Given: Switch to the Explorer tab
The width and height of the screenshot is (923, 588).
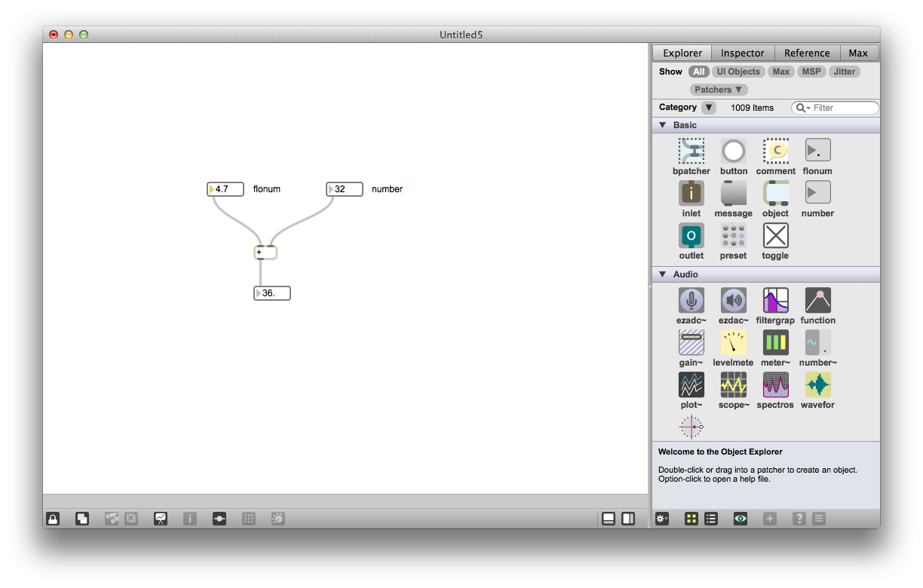Looking at the screenshot, I should pyautogui.click(x=682, y=53).
